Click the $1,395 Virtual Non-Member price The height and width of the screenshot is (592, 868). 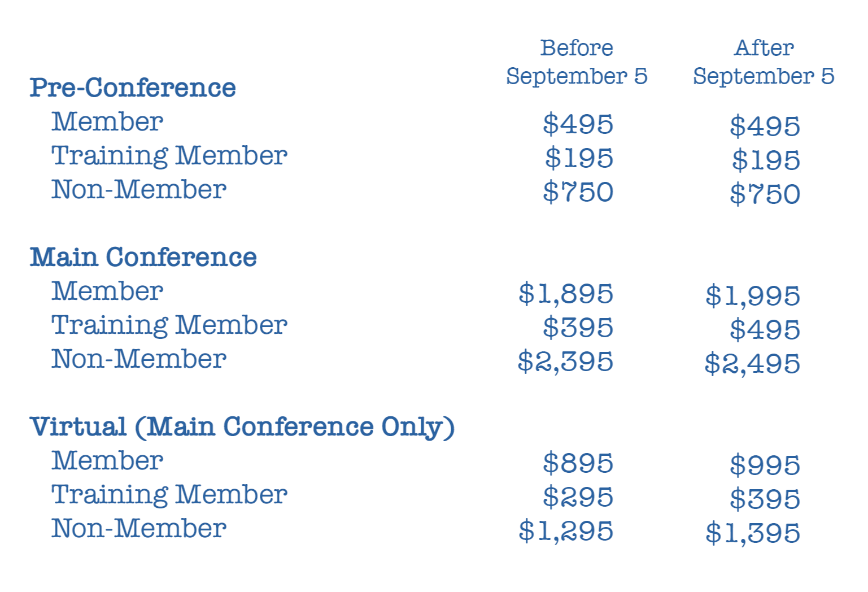click(x=753, y=533)
